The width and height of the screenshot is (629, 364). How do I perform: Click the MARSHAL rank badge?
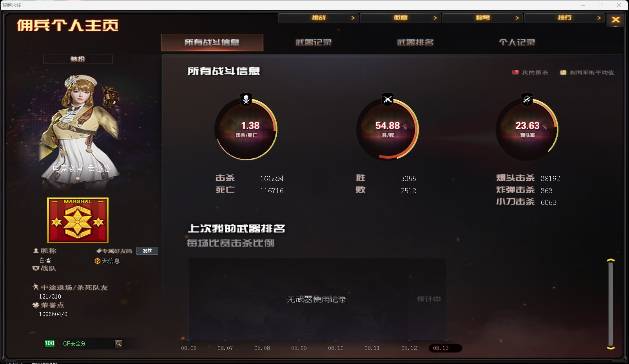(78, 220)
